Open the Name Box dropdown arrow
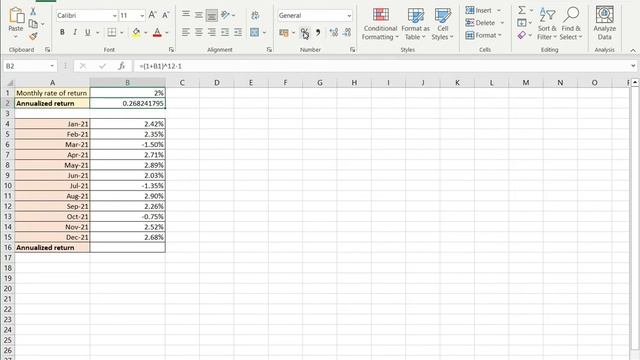 point(52,66)
